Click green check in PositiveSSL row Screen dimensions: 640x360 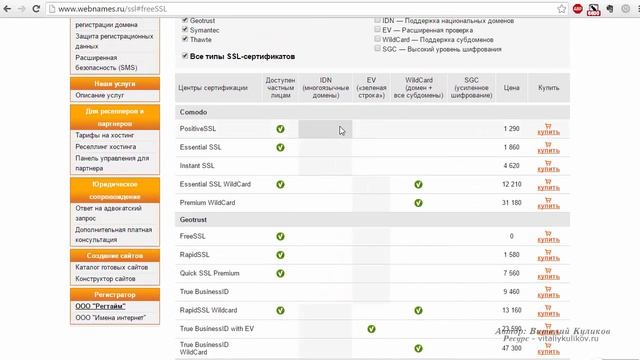(280, 129)
